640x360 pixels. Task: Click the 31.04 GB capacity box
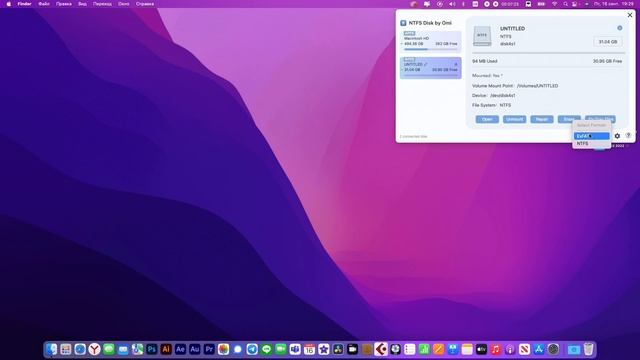point(608,42)
